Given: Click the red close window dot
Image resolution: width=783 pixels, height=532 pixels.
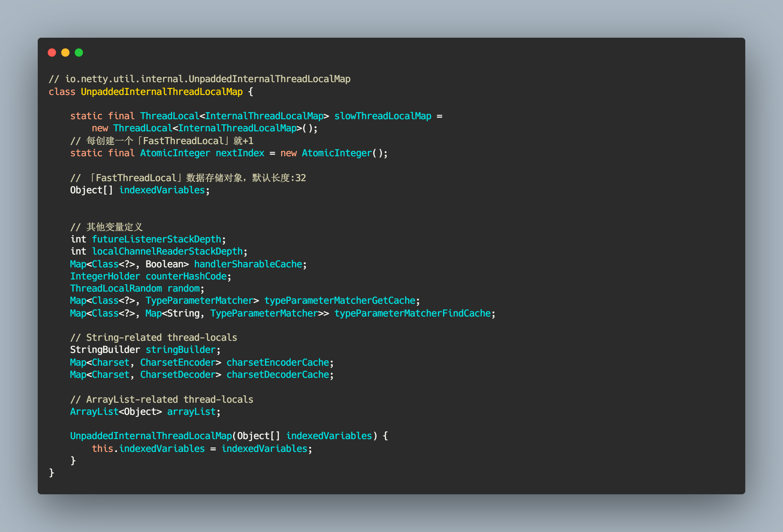Looking at the screenshot, I should pyautogui.click(x=52, y=53).
